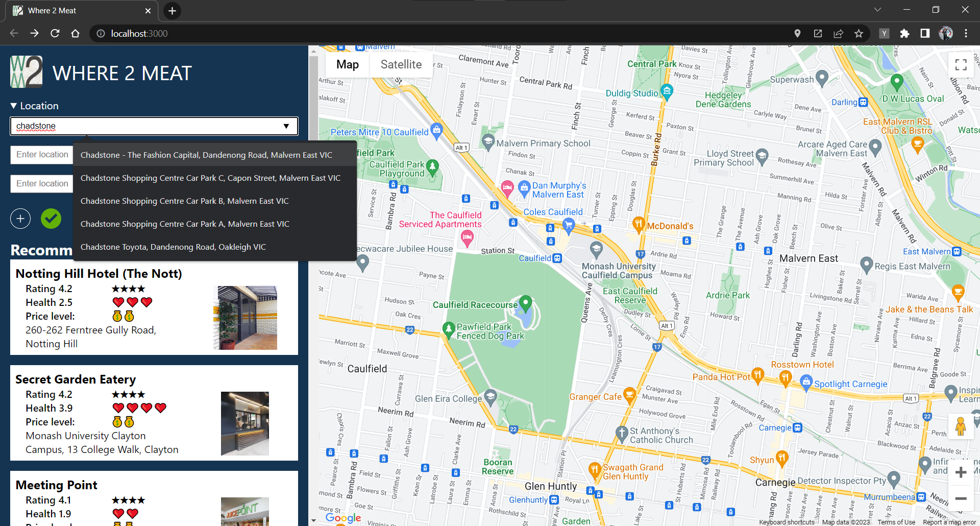This screenshot has width=980, height=526.
Task: Zoom out on the map
Action: pos(961,498)
